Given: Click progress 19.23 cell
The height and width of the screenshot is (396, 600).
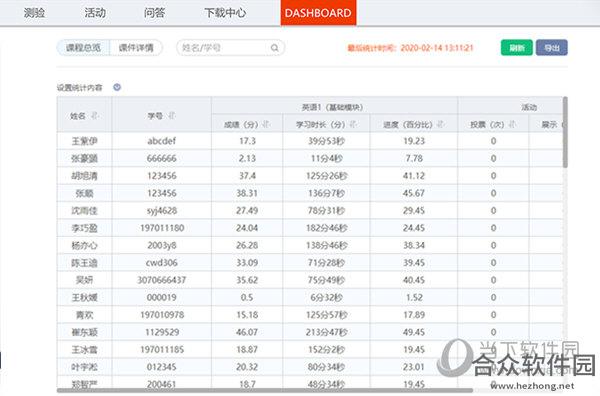Looking at the screenshot, I should (414, 141).
